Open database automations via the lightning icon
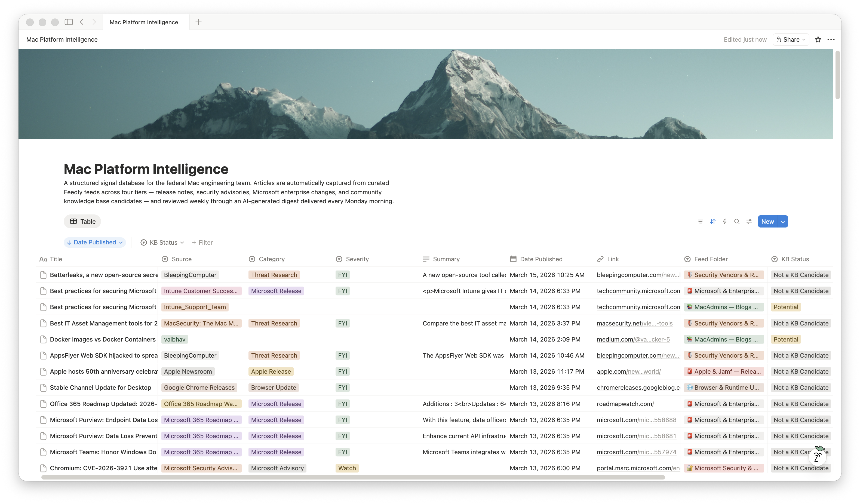This screenshot has height=504, width=860. tap(724, 222)
